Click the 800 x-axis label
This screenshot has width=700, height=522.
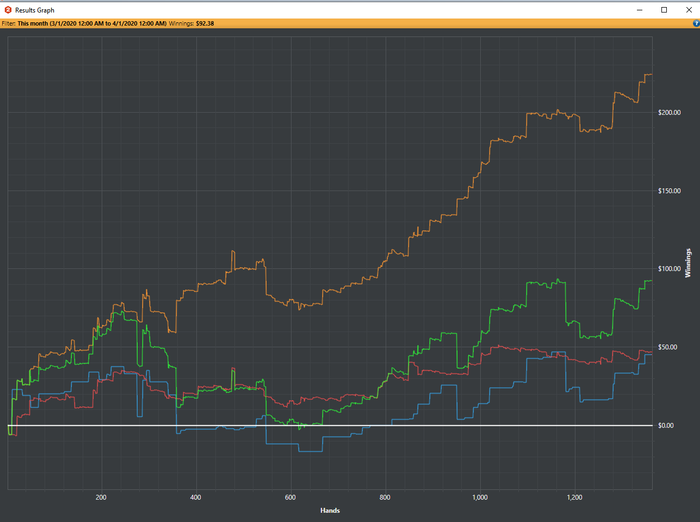point(385,497)
